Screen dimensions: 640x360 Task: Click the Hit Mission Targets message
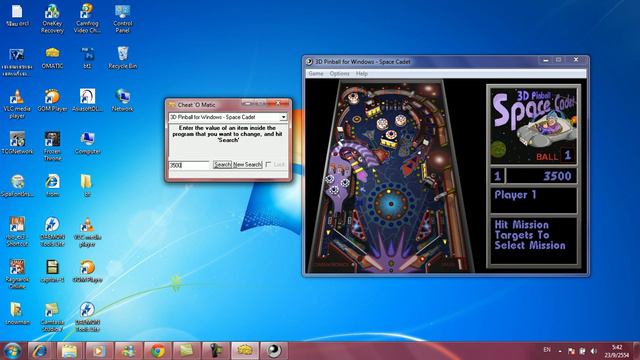[530, 235]
